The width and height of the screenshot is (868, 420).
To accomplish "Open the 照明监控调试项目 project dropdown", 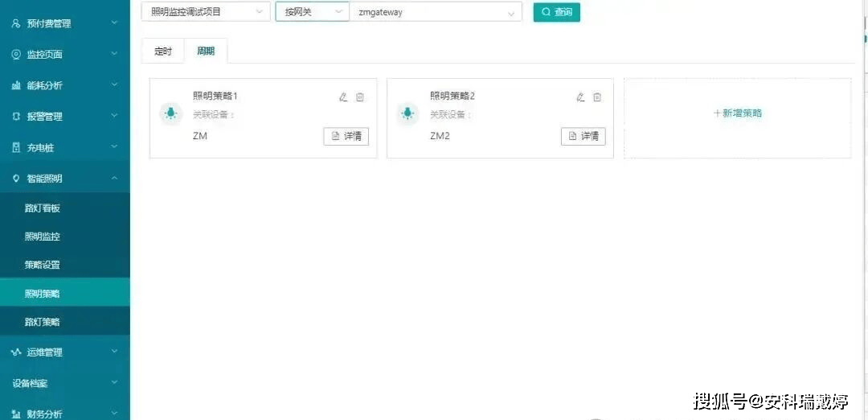I will (x=206, y=11).
